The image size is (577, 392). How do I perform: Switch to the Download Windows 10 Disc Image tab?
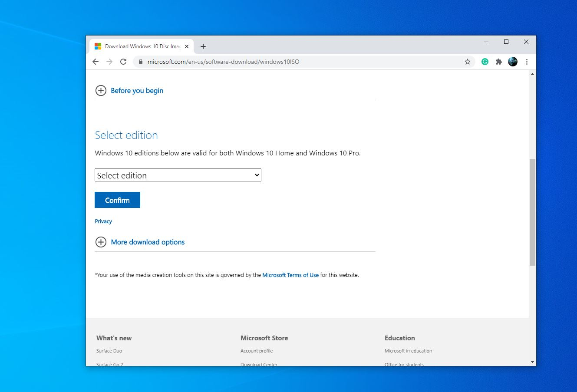tap(139, 46)
